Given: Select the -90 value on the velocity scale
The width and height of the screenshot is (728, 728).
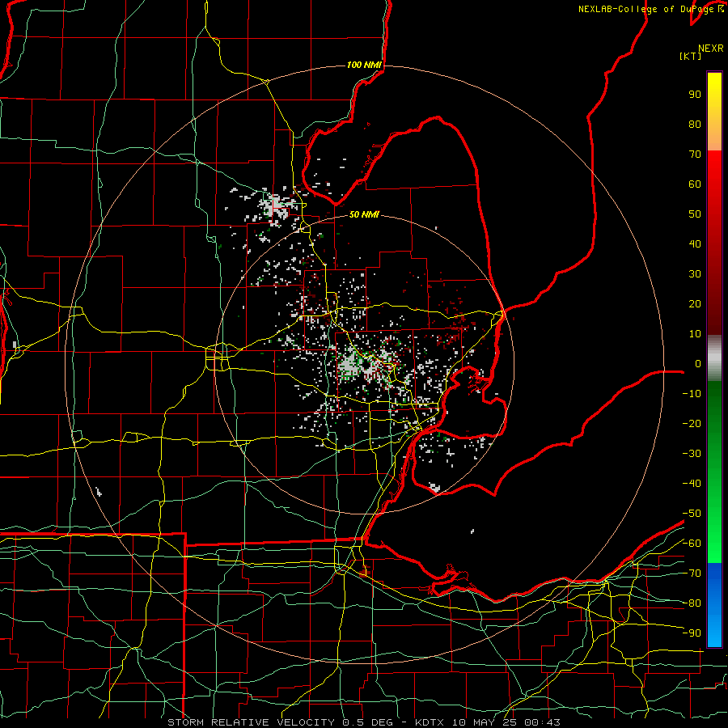Looking at the screenshot, I should tap(692, 633).
